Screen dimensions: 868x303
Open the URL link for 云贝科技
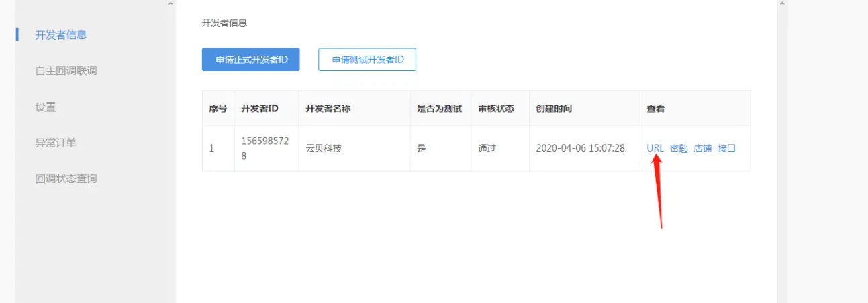[x=655, y=148]
